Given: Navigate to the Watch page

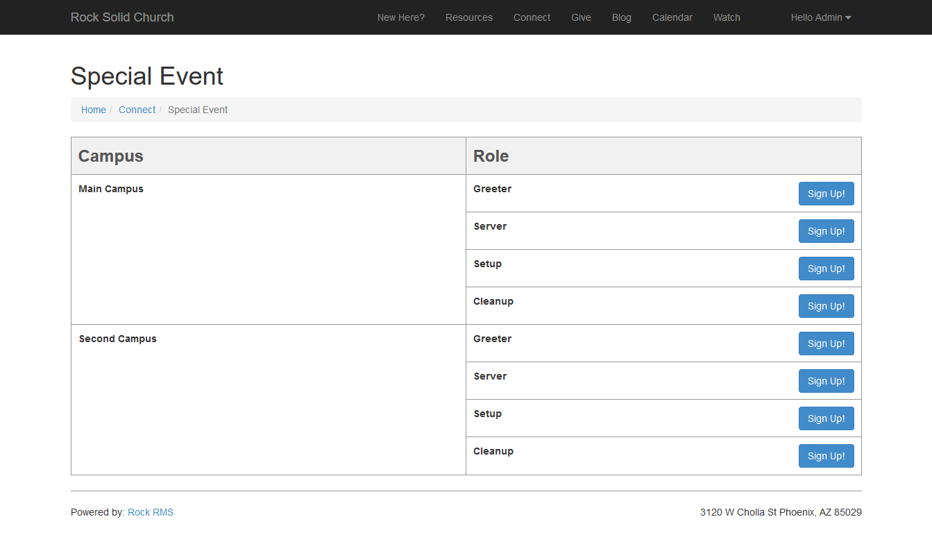Looking at the screenshot, I should [x=727, y=17].
